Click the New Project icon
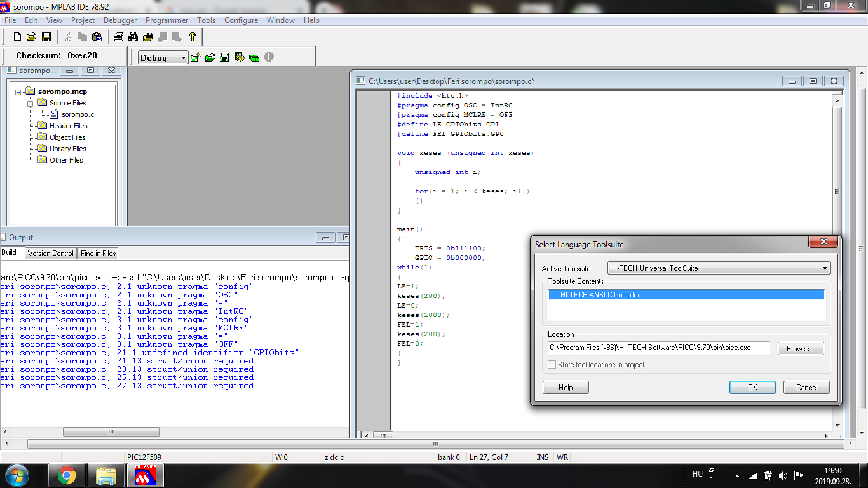 click(196, 57)
